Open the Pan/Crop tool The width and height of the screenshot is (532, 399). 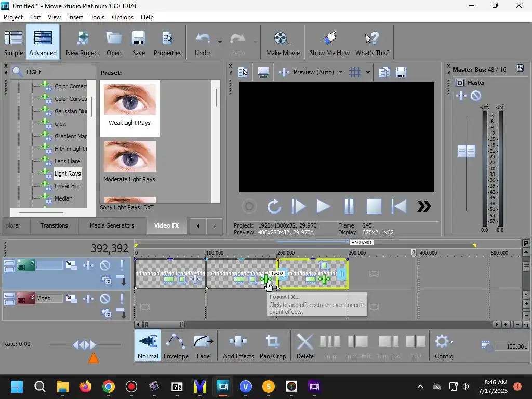tap(273, 347)
